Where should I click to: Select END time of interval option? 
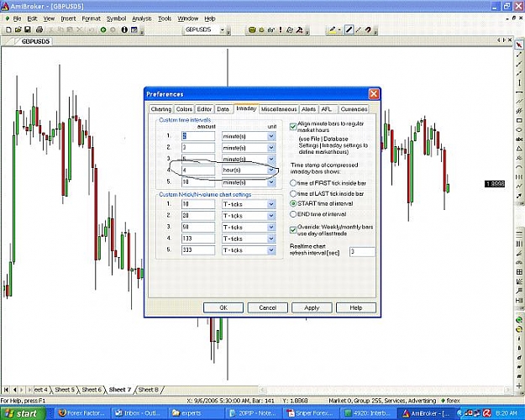[x=293, y=214]
